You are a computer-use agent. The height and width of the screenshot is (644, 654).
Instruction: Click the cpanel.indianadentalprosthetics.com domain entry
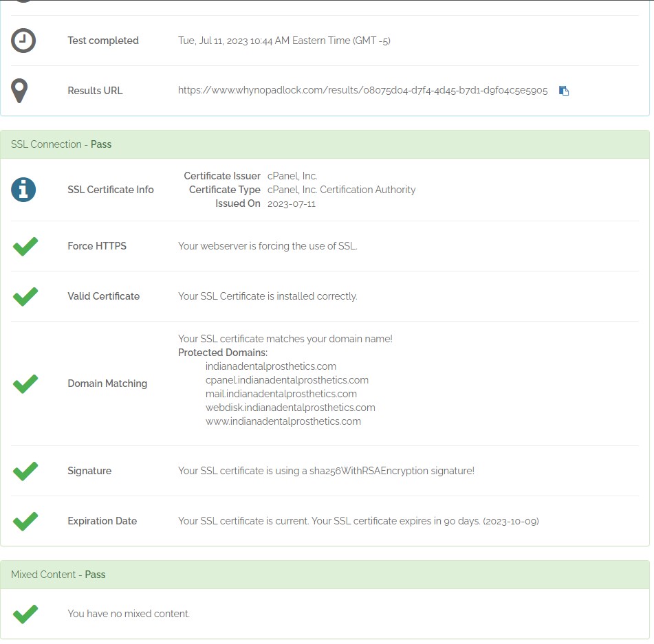pos(287,380)
